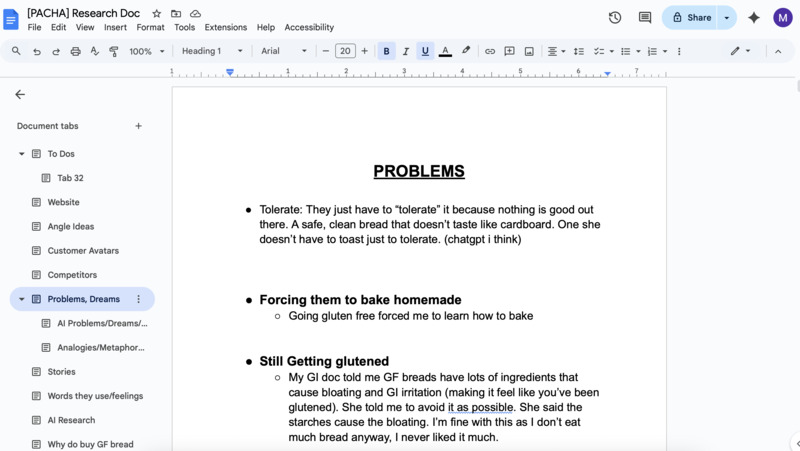
Task: Check the cloud save status icon
Action: [x=195, y=14]
